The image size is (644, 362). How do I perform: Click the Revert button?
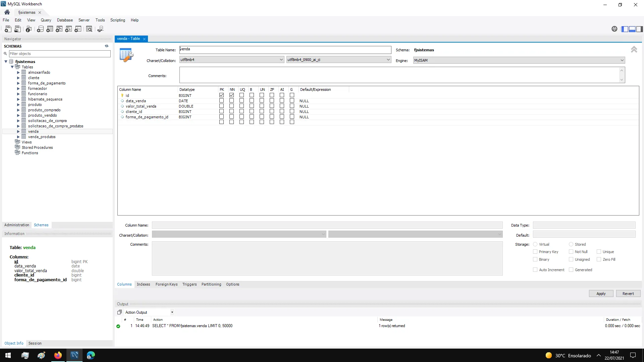pyautogui.click(x=628, y=294)
